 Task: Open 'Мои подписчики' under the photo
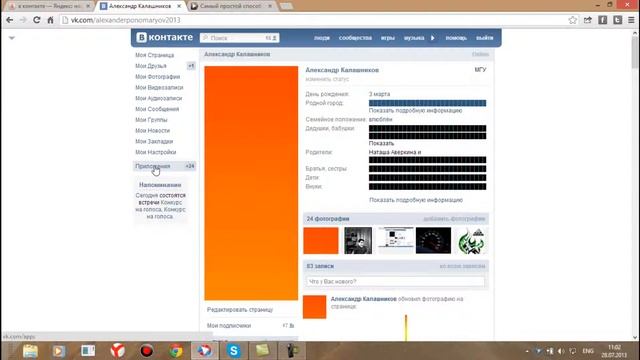coord(229,326)
